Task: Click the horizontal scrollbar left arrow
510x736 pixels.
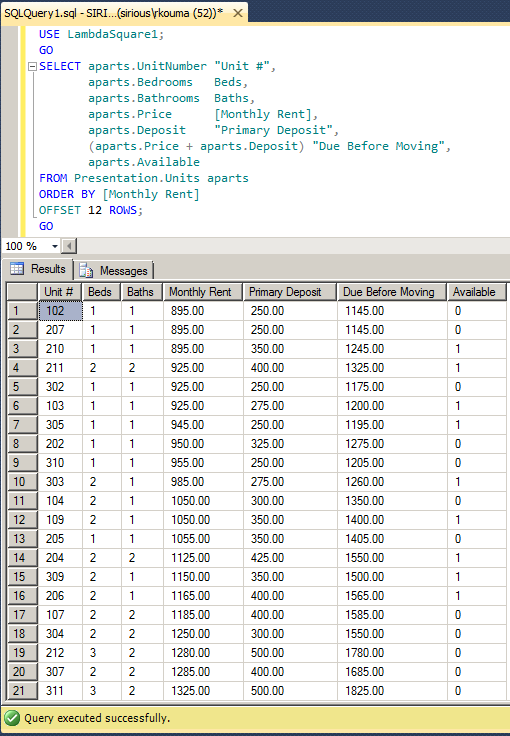Action: click(69, 246)
